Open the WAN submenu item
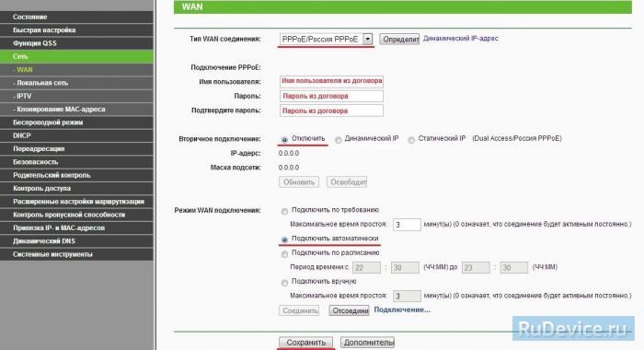This screenshot has height=350, width=644. click(x=76, y=69)
